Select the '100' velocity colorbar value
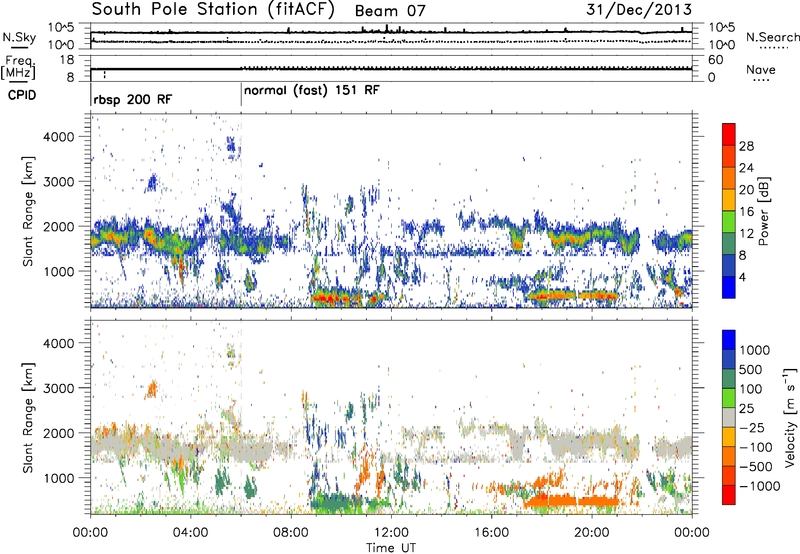800x554 pixels. pos(749,389)
